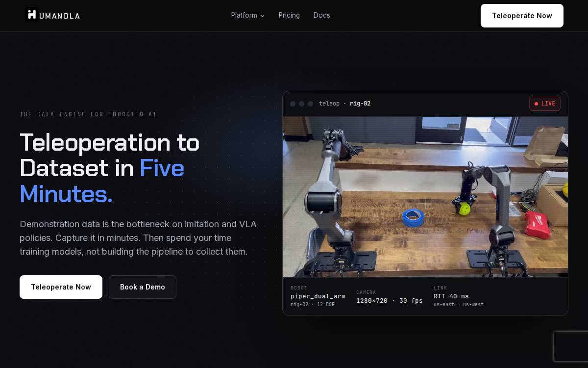Click the rig-02 · 12 DOF label

pos(313,305)
